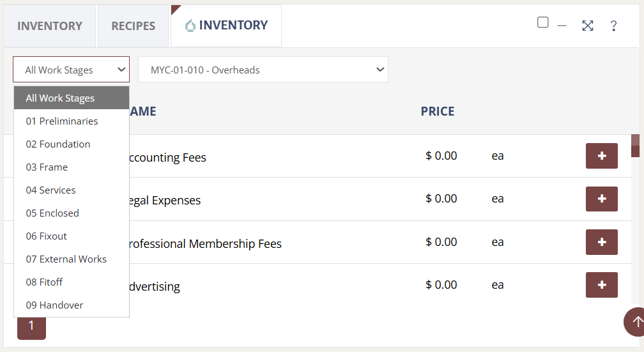Add Advertising item with plus button
The height and width of the screenshot is (352, 644).
click(601, 285)
